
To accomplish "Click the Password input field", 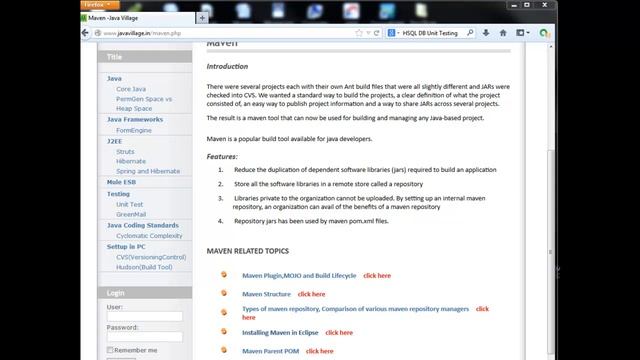I will pyautogui.click(x=144, y=337).
